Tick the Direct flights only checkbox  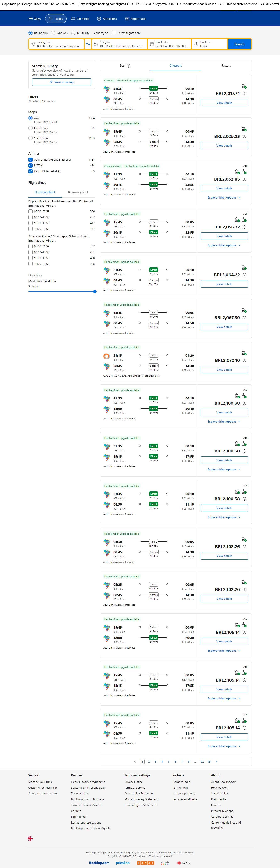pos(114,33)
